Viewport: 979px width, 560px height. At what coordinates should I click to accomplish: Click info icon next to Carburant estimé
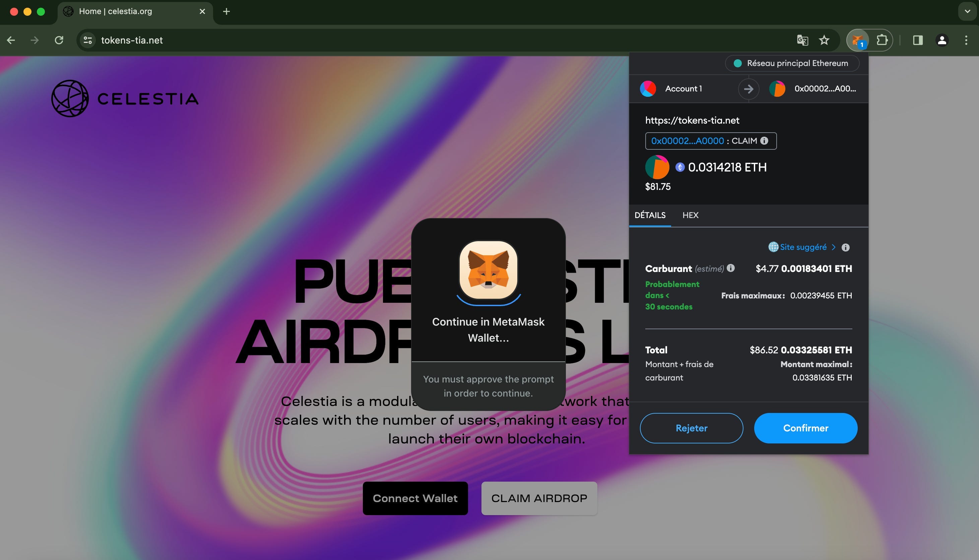click(730, 268)
